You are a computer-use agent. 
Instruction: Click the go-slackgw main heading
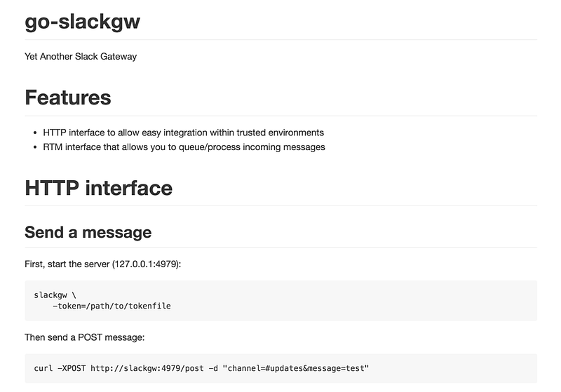(82, 22)
